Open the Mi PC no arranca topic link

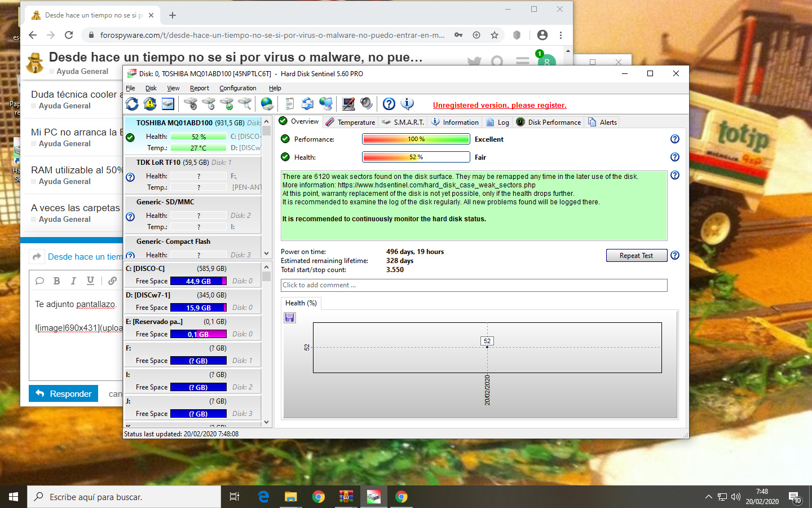(77, 132)
